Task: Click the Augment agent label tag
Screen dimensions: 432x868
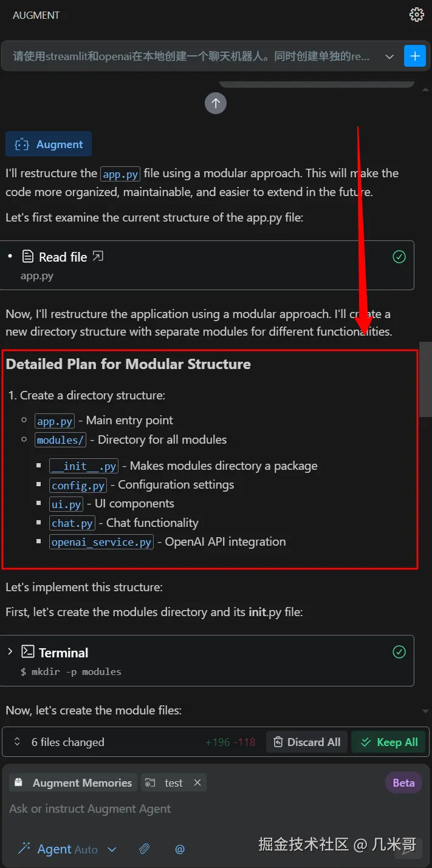Action: (x=49, y=144)
